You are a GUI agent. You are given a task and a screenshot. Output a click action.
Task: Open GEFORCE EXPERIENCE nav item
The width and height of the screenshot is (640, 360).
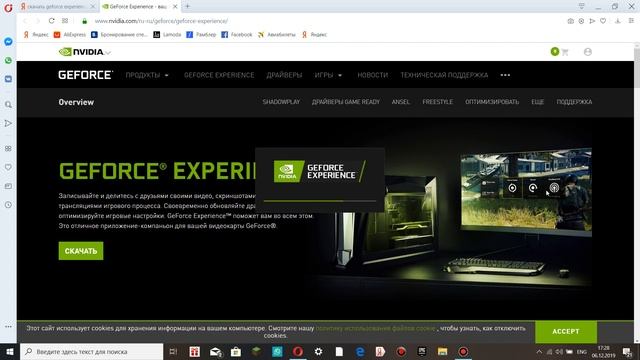tap(219, 75)
